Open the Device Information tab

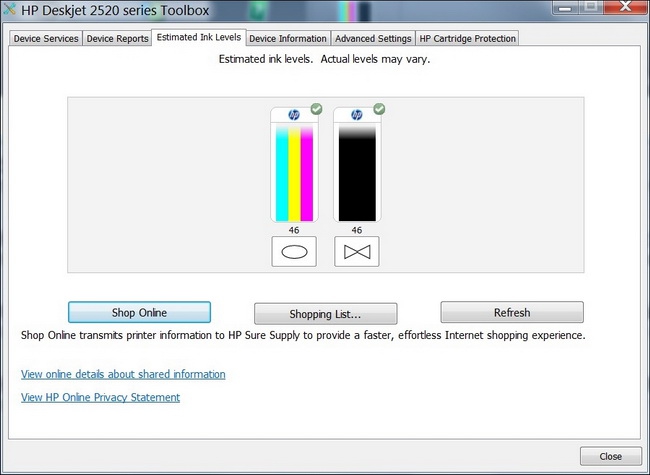click(x=288, y=39)
